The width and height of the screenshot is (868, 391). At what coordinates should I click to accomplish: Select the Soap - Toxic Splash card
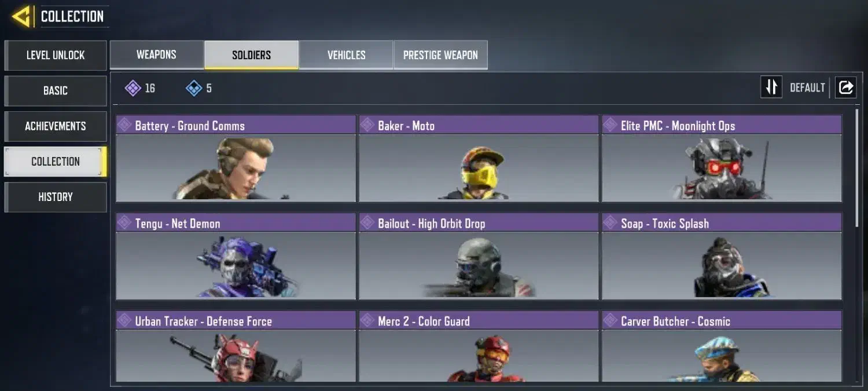[x=722, y=257]
